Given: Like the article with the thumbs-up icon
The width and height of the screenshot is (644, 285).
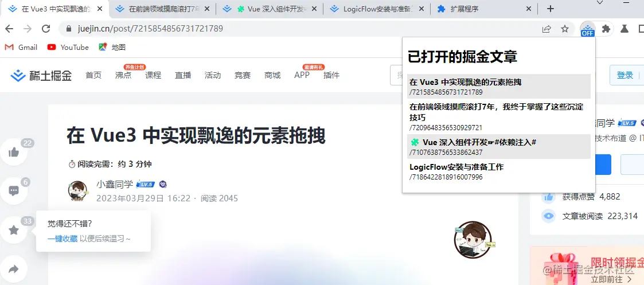Looking at the screenshot, I should coord(14,153).
